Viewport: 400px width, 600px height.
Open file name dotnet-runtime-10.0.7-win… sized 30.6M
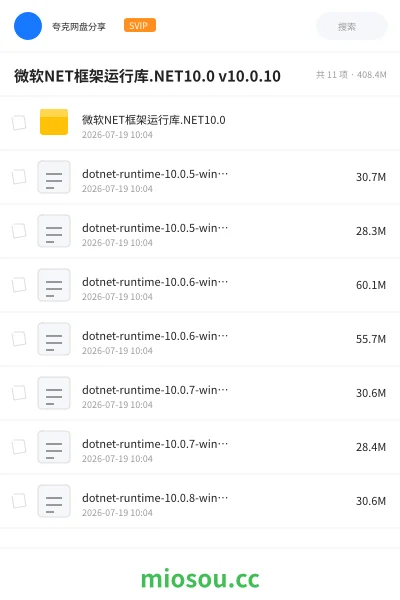[155, 390]
